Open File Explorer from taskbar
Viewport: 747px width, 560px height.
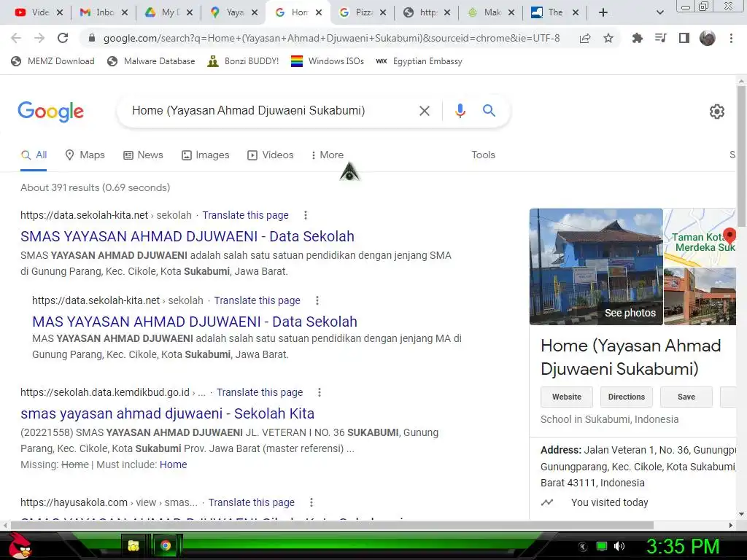coord(133,545)
